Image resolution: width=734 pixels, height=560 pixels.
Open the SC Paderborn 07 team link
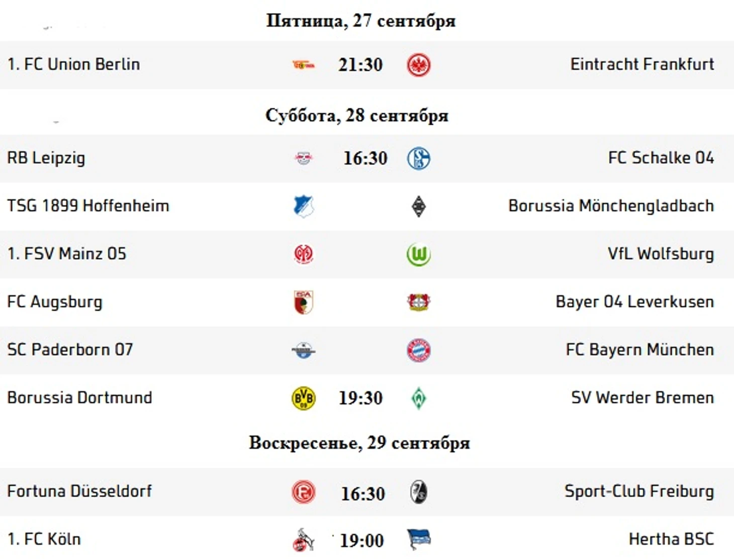point(70,349)
